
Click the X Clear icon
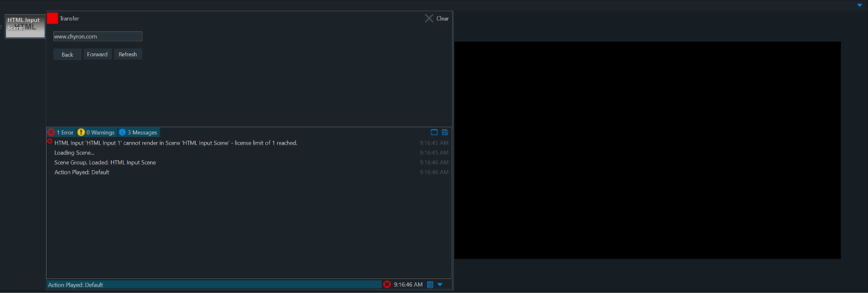[x=429, y=18]
